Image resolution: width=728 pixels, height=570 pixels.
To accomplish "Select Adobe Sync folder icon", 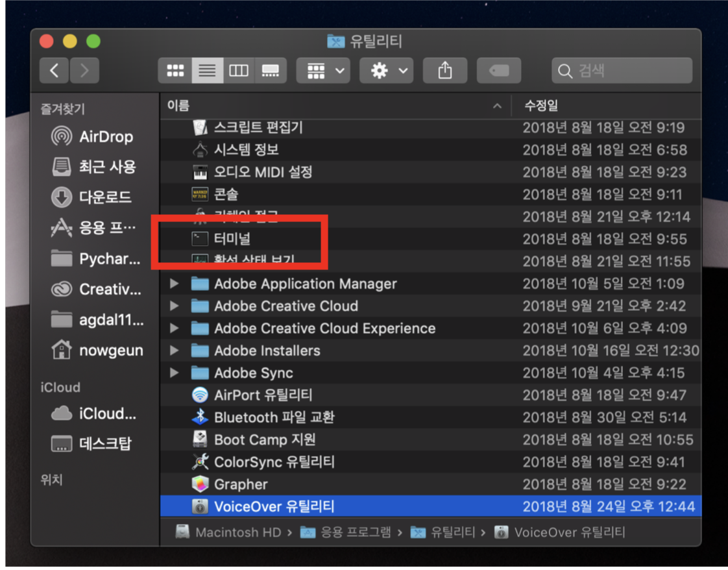I will [200, 373].
